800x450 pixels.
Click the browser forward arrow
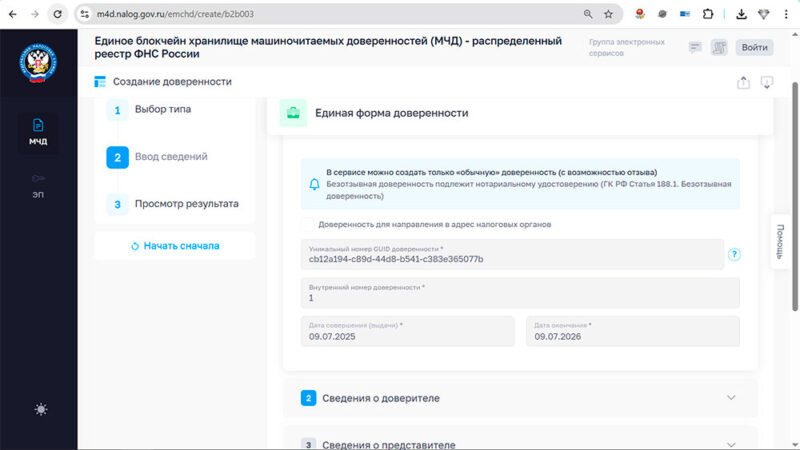pos(35,14)
